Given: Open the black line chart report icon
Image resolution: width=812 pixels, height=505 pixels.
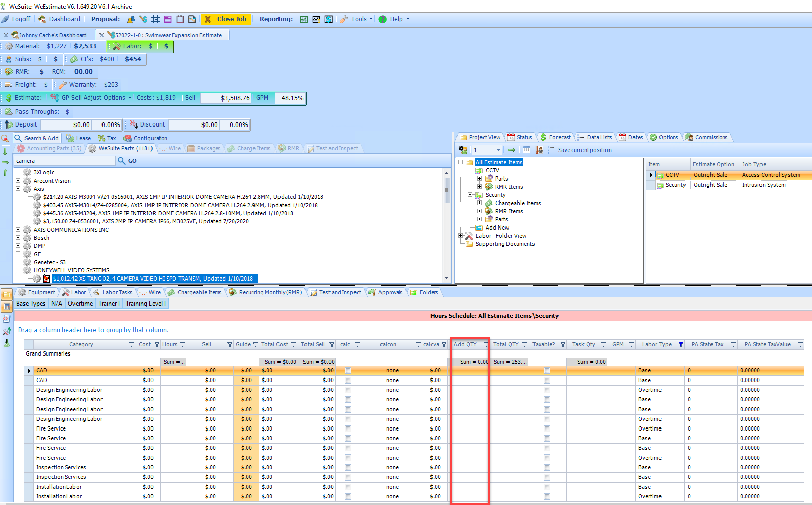Looking at the screenshot, I should (316, 19).
